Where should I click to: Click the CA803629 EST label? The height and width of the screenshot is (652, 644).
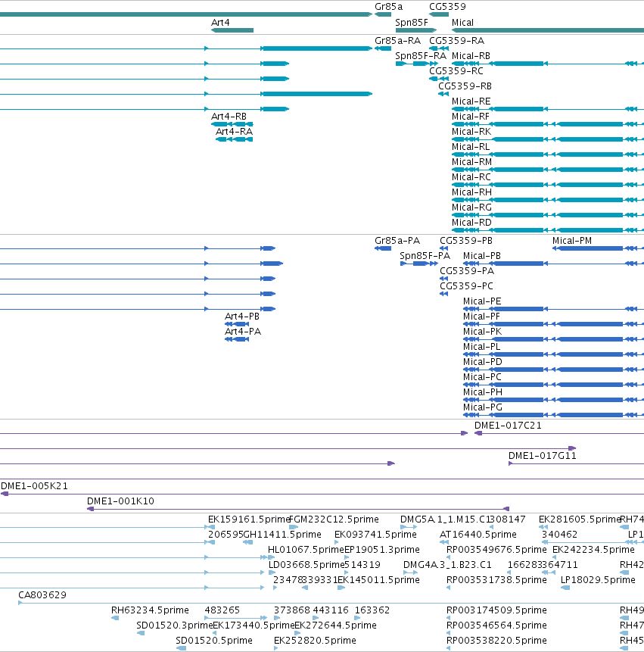pyautogui.click(x=42, y=595)
